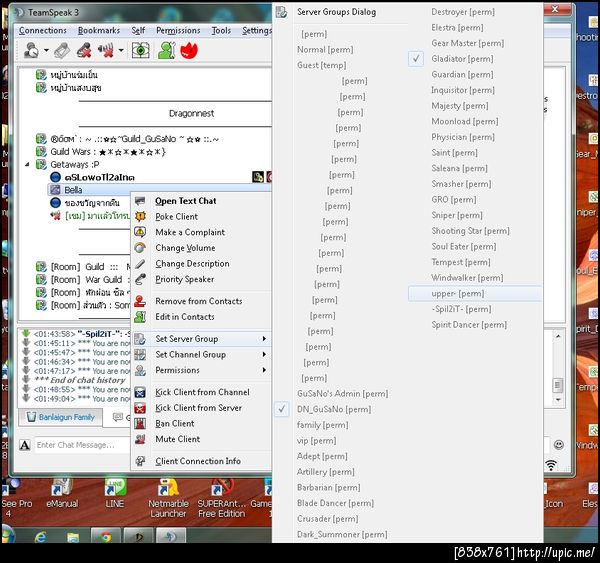Click the disconnect plug toolbar icon
Viewport: 600px width, 563px height.
62,50
